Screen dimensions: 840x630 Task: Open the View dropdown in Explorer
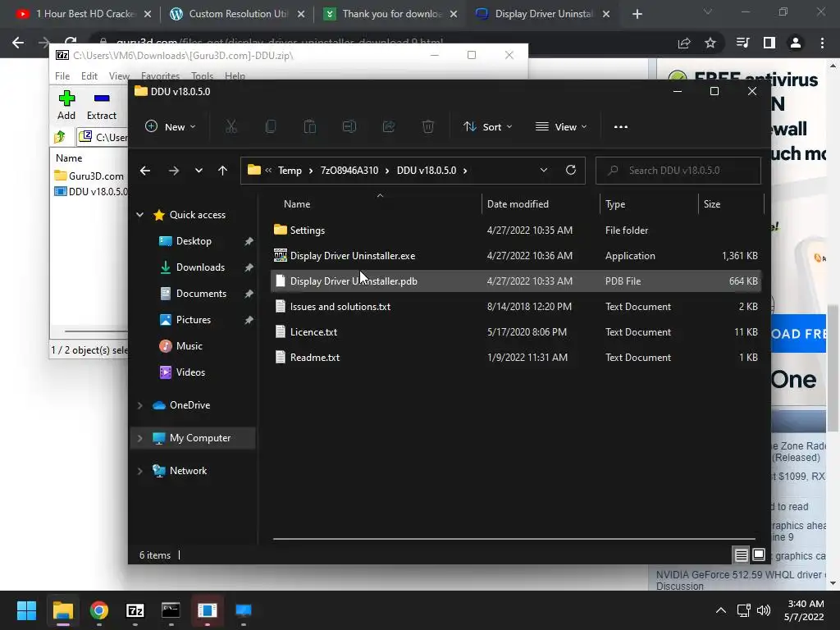[561, 127]
